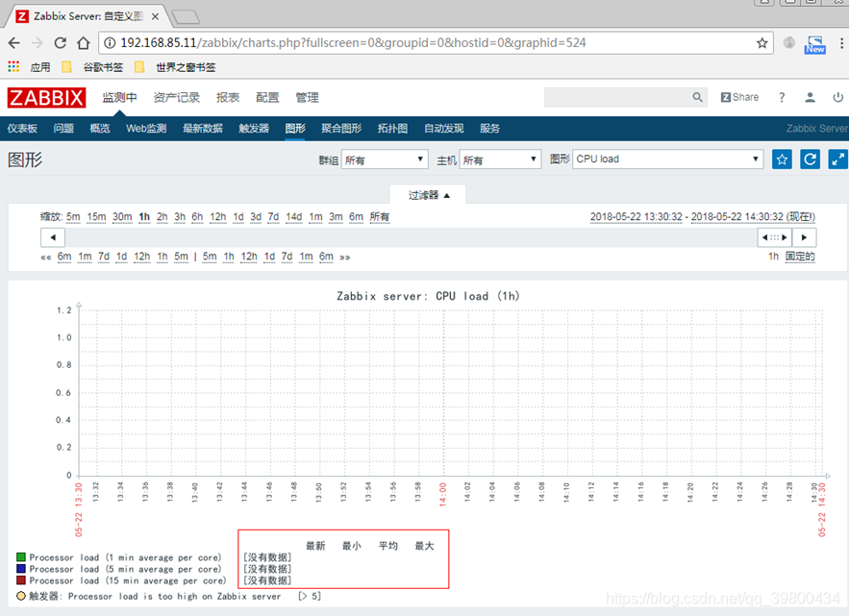This screenshot has height=616, width=849.
Task: Add the graph to favourites with the star button
Action: coord(782,160)
